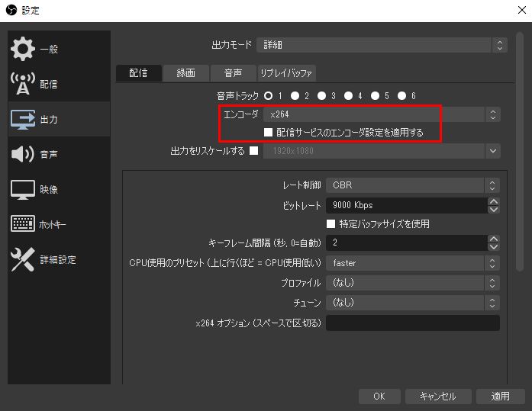Open the プロファイル dropdown

point(413,283)
